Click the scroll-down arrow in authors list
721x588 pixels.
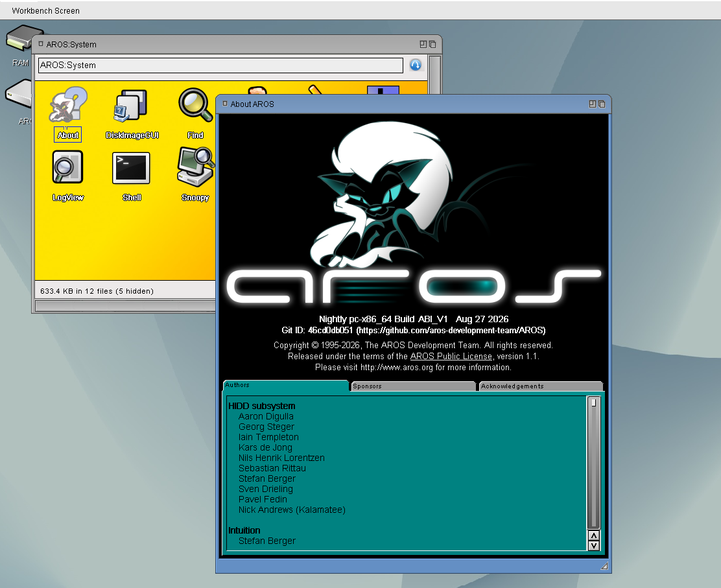(594, 546)
